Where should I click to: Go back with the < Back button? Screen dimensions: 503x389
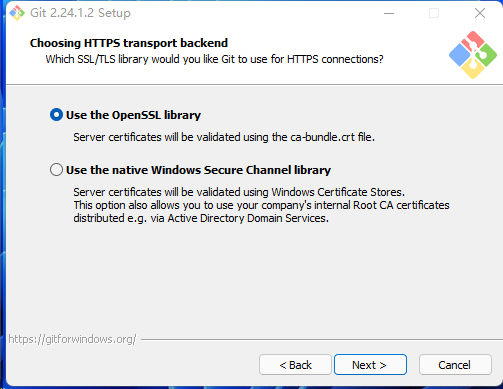295,365
